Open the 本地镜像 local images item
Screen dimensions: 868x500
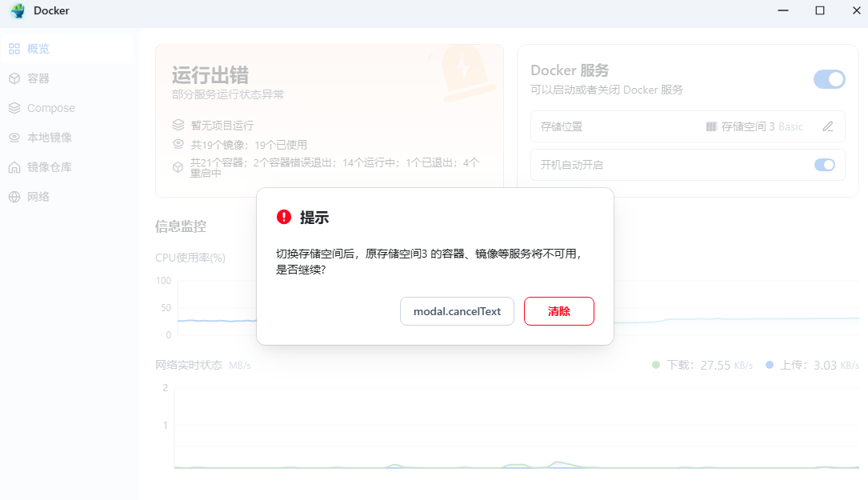click(x=66, y=138)
